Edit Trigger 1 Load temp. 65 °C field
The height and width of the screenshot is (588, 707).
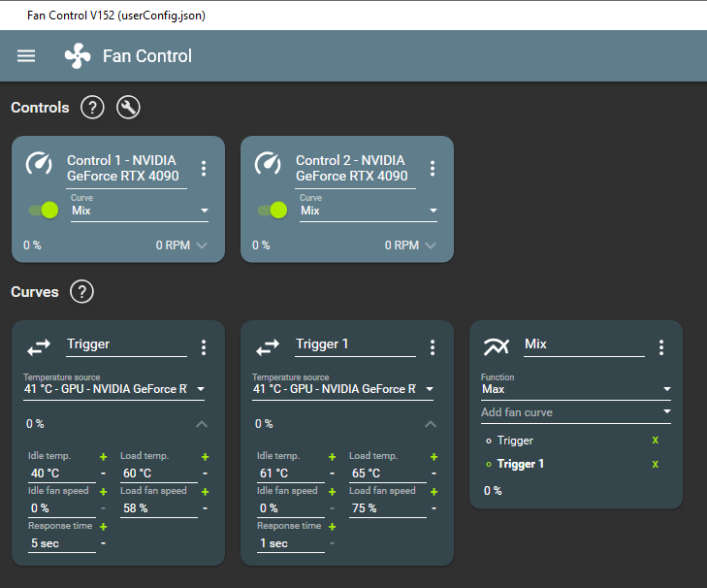[388, 474]
